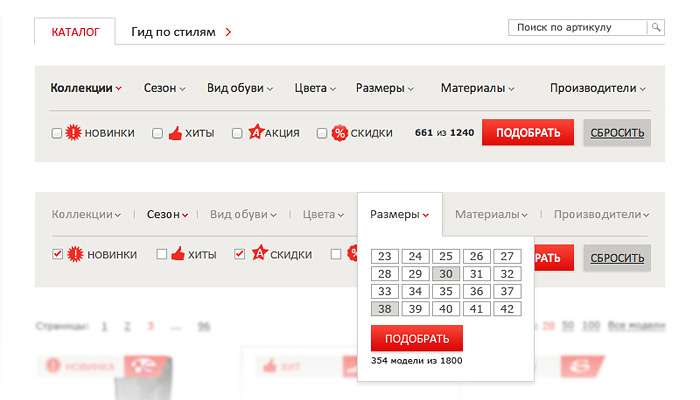Viewport: 700px width, 400px height.
Task: Click СБРОСИТЬ button in lower filter
Action: coord(617,258)
